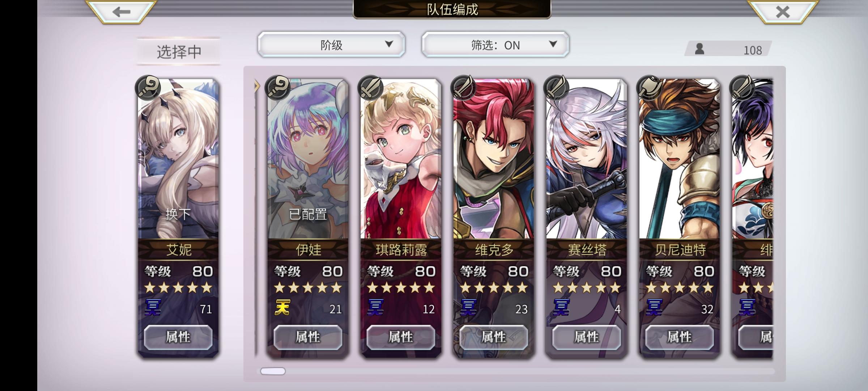
Task: Click the horizontal scrollbar handle below cards
Action: pos(273,371)
